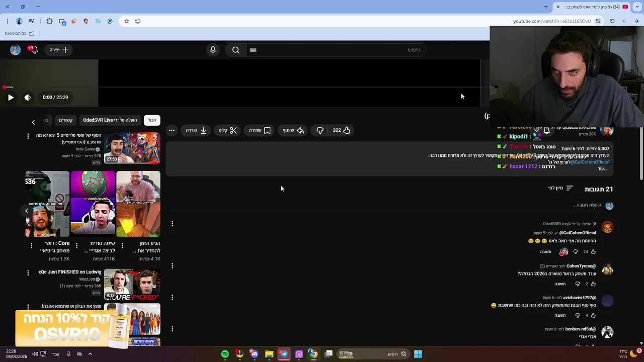644x362 pixels.
Task: Select the קשורים filter chip
Action: point(66,120)
